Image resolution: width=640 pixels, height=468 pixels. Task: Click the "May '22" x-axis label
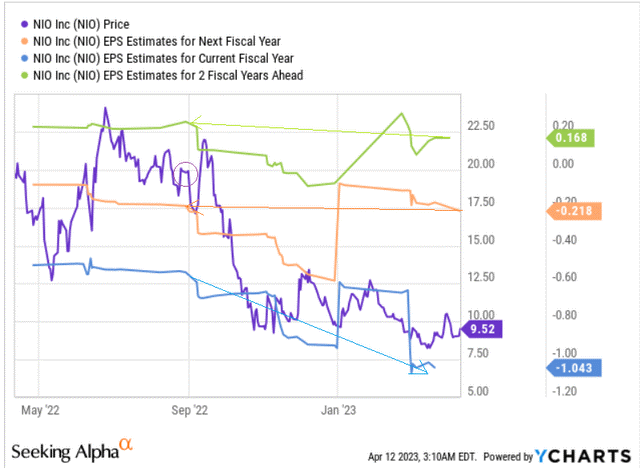pyautogui.click(x=40, y=410)
